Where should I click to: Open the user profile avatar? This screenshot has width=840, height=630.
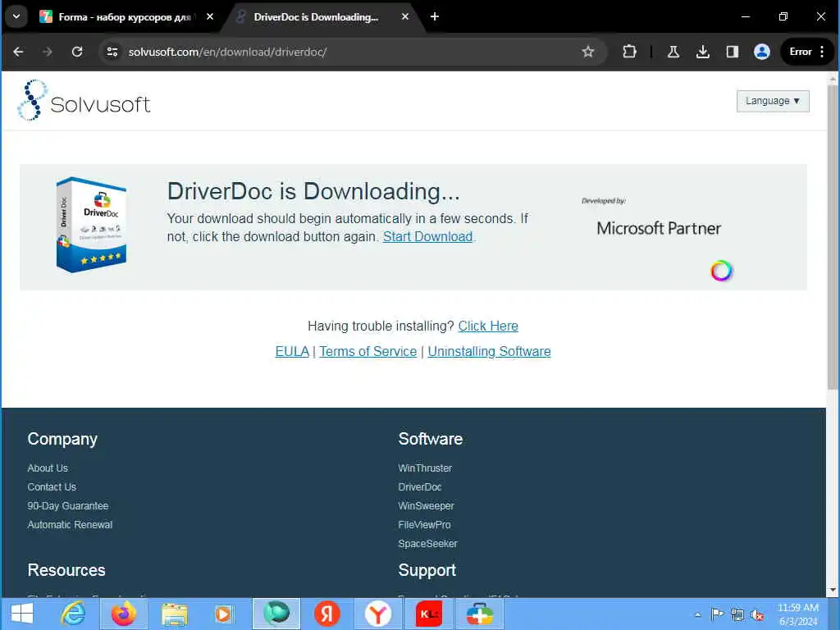(762, 52)
